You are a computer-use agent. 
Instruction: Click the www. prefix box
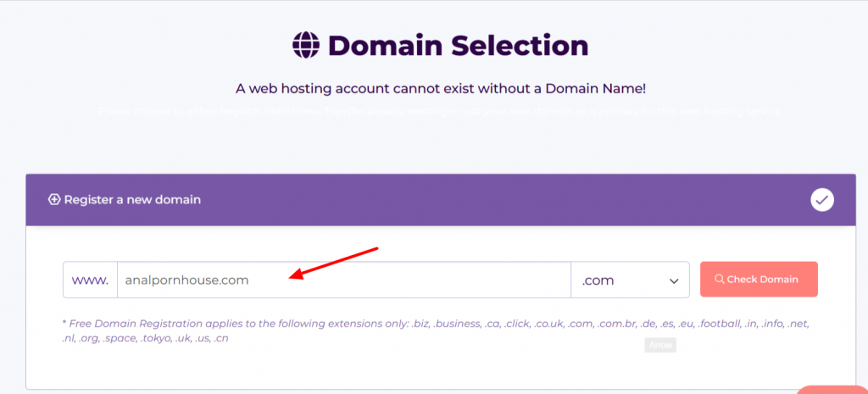coord(90,280)
